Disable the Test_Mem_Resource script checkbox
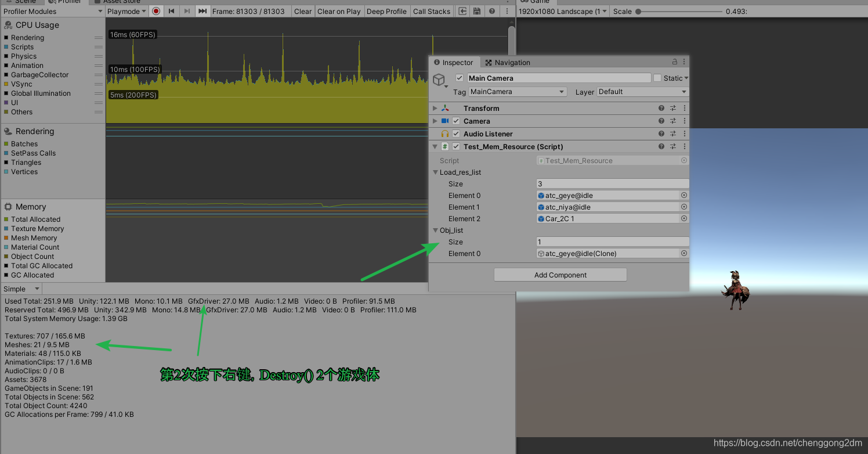The image size is (868, 454). point(457,146)
